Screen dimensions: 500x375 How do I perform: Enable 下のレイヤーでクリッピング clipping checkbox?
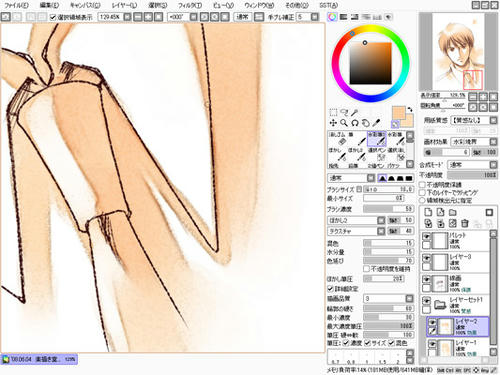click(422, 193)
